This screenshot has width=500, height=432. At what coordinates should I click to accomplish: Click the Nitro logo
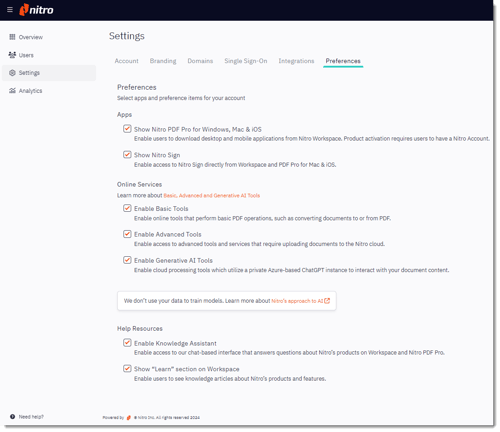click(x=36, y=10)
